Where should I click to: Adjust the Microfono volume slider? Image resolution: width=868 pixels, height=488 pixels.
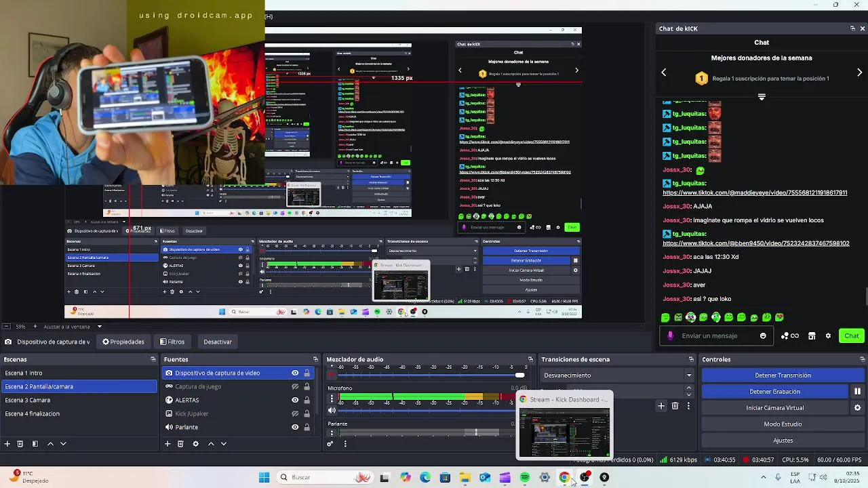(429, 410)
